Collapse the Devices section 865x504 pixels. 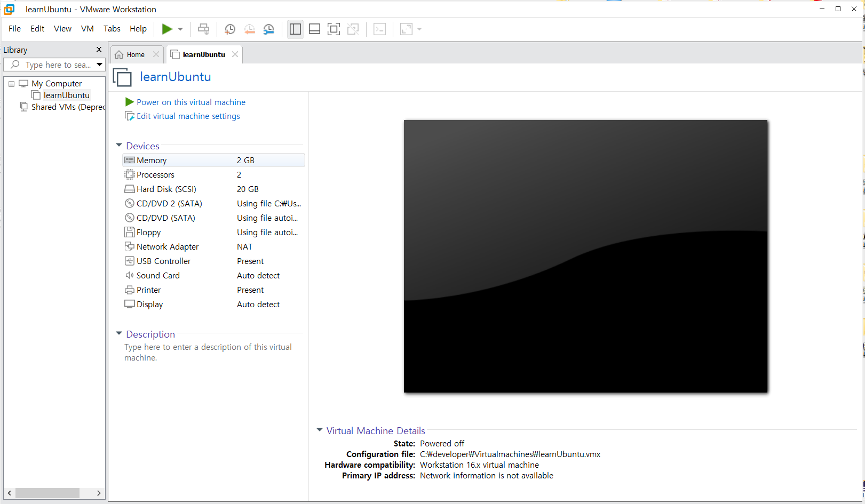coord(119,145)
